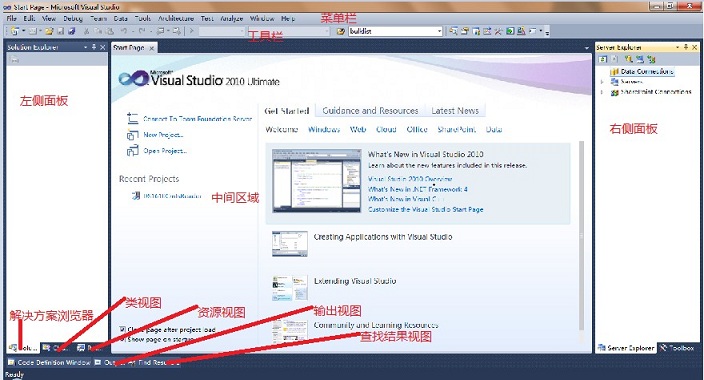Open the Analyze menu
704x380 pixels.
231,18
